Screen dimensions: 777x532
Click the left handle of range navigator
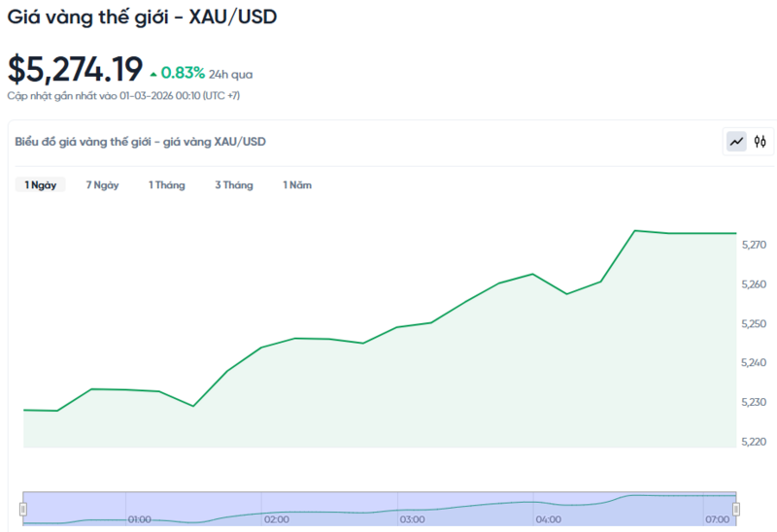click(23, 509)
